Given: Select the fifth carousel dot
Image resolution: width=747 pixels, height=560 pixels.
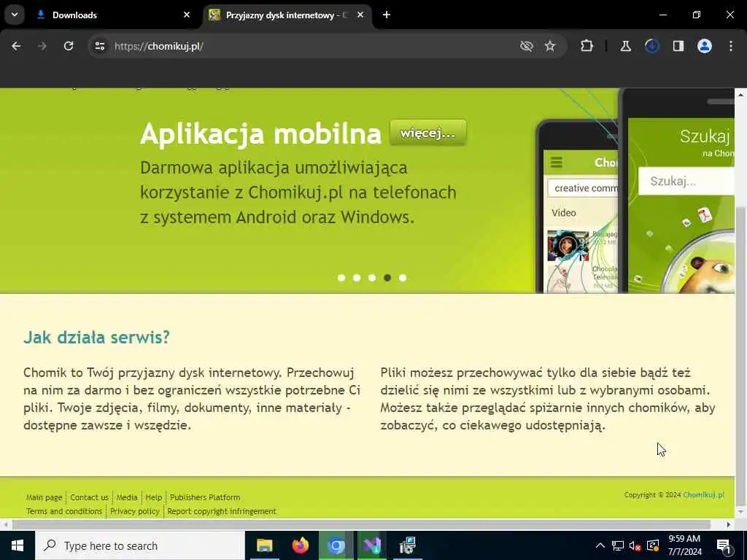Looking at the screenshot, I should click(x=403, y=278).
